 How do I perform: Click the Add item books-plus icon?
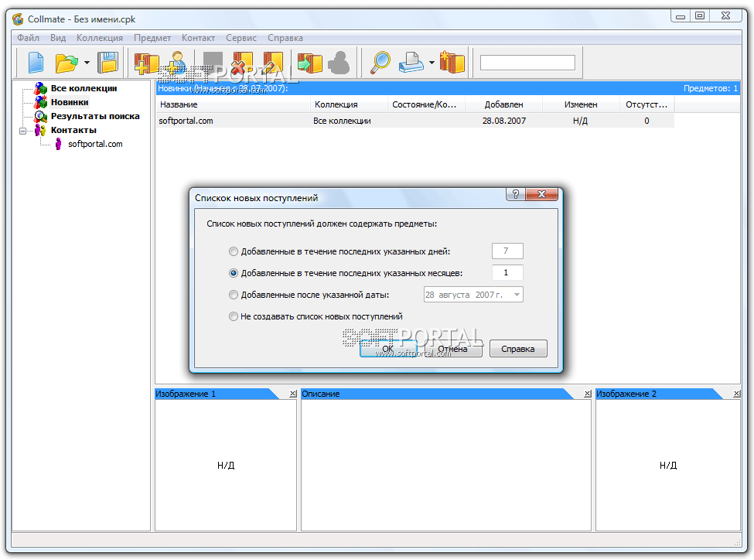point(146,63)
